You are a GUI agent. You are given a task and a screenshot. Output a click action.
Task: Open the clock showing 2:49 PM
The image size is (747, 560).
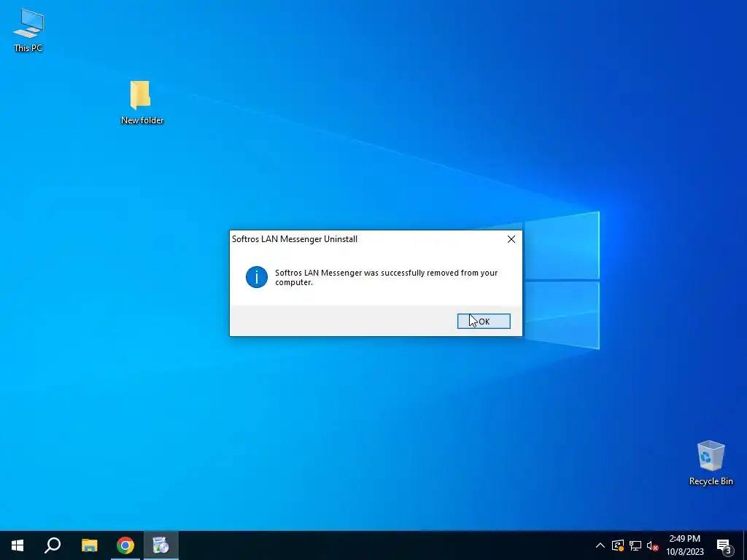point(684,545)
